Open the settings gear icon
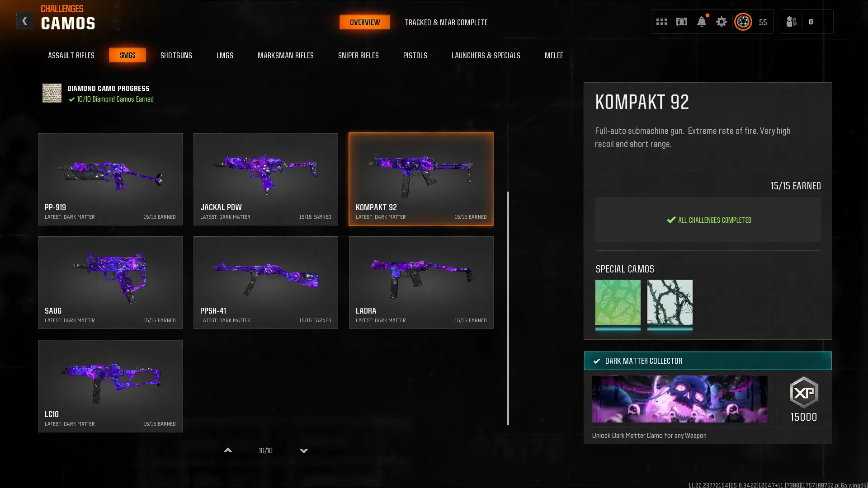Screen dimensions: 868x488 (x=721, y=22)
